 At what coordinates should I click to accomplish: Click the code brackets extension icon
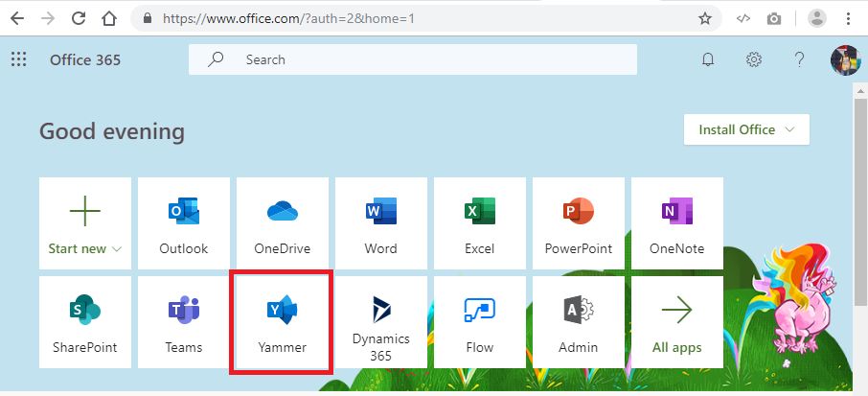(743, 19)
